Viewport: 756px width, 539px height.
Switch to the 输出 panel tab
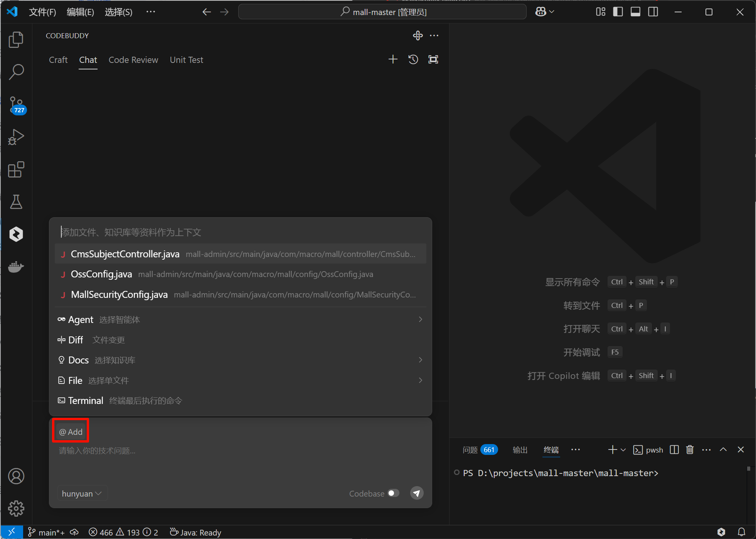[x=520, y=450]
